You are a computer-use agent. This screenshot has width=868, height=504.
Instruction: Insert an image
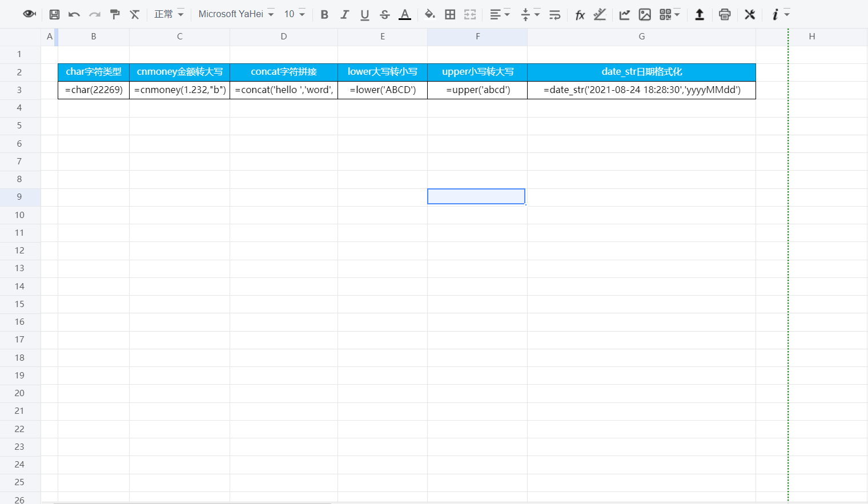click(x=645, y=14)
